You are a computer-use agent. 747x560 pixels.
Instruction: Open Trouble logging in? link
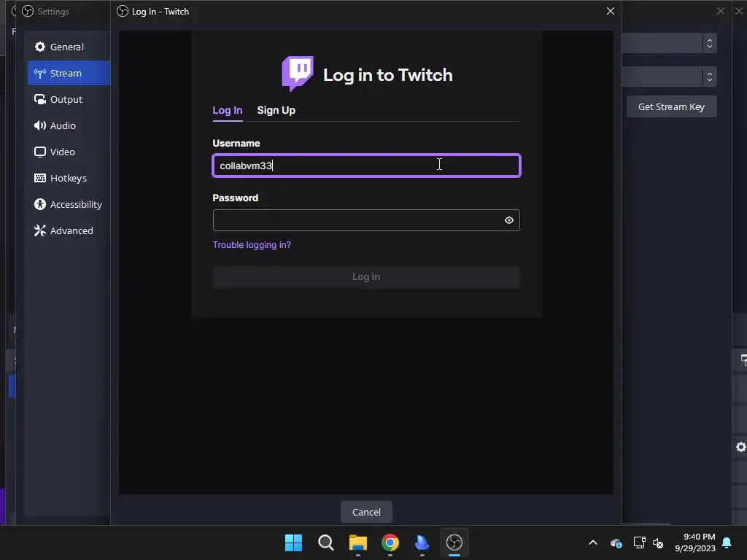point(252,244)
